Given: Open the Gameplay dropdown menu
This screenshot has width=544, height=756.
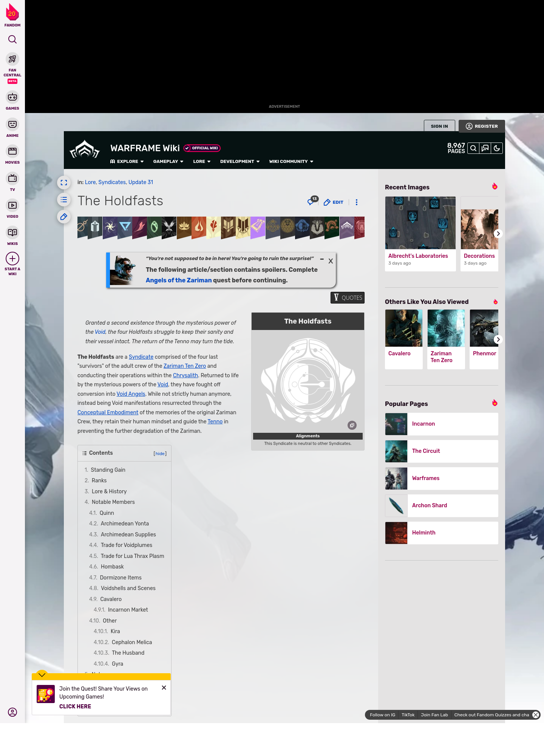Looking at the screenshot, I should 168,161.
